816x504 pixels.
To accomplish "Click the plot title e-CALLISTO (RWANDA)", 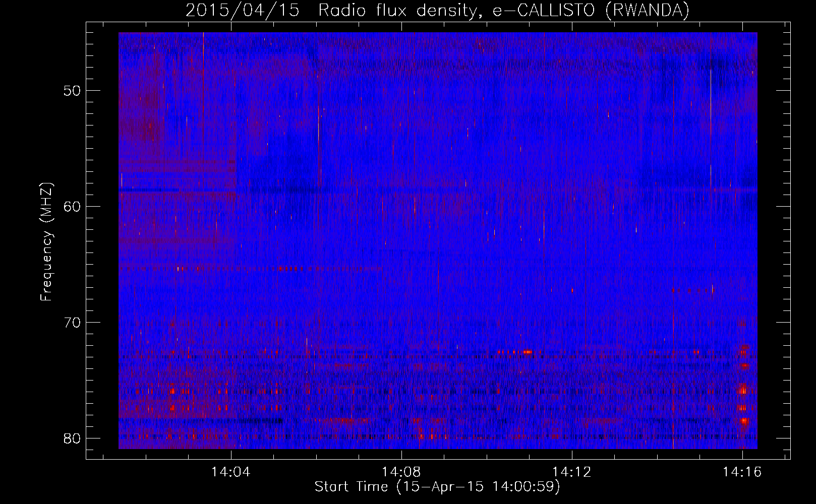I will pyautogui.click(x=437, y=10).
